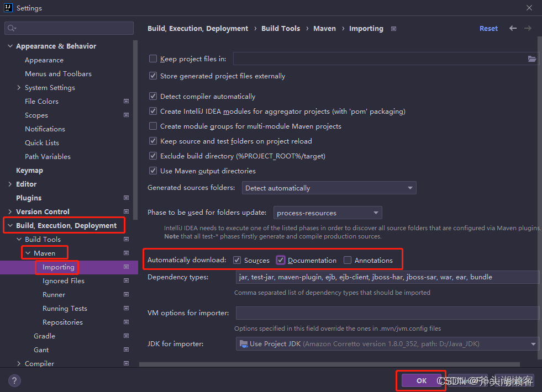
Task: Expand System Settings node
Action: click(x=19, y=87)
